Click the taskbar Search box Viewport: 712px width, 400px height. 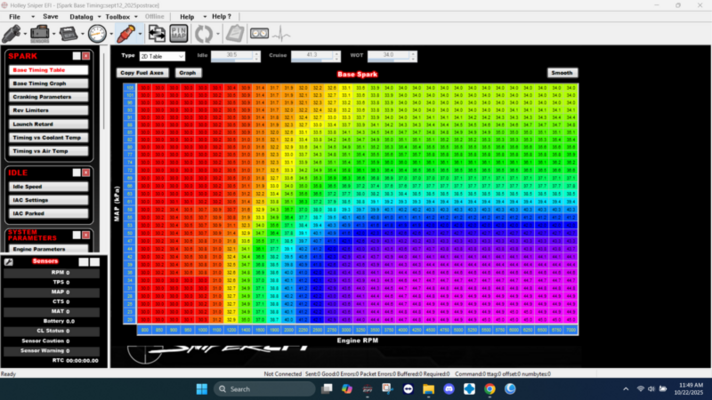pyautogui.click(x=264, y=389)
